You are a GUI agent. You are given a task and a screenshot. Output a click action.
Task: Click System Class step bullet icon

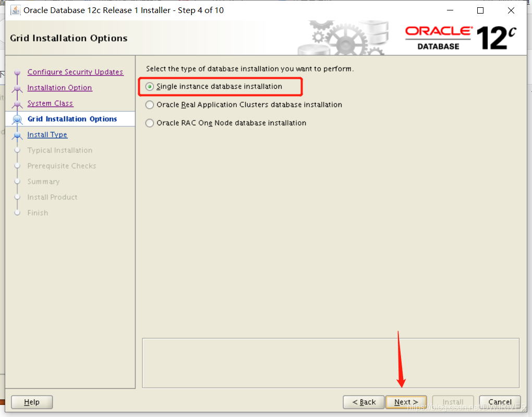17,104
